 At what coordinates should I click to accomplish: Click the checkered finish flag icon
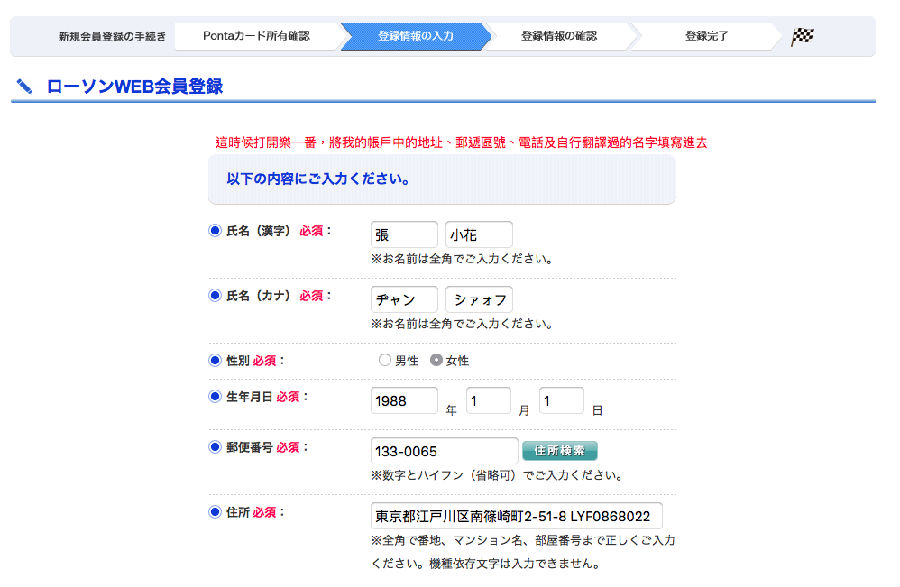click(x=802, y=36)
